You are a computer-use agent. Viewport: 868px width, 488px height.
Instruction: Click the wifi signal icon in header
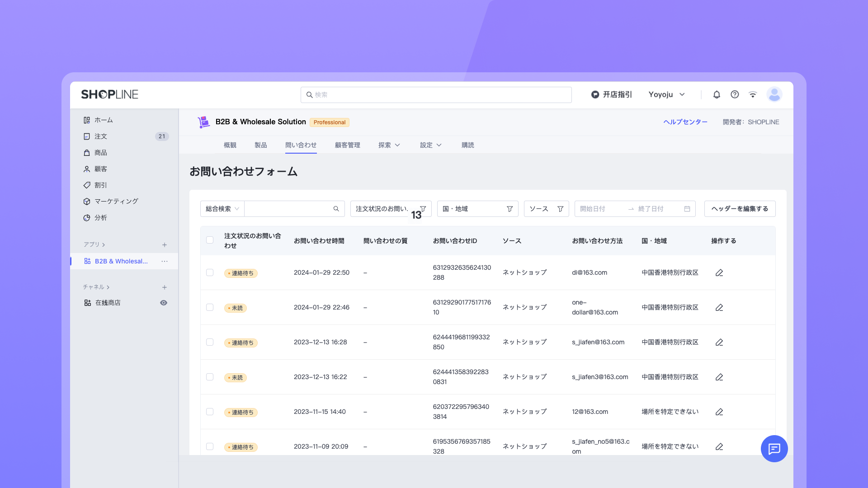pos(753,94)
